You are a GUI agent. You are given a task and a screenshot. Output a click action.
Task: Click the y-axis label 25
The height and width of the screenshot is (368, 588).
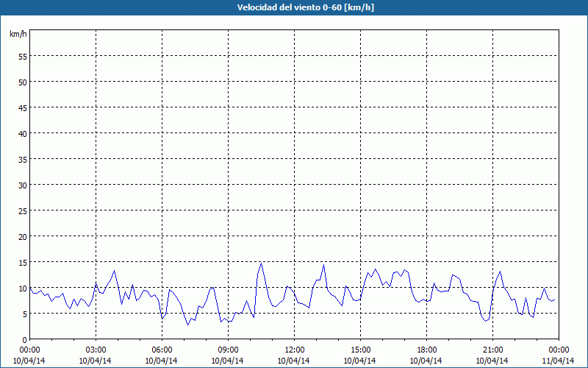pos(23,211)
